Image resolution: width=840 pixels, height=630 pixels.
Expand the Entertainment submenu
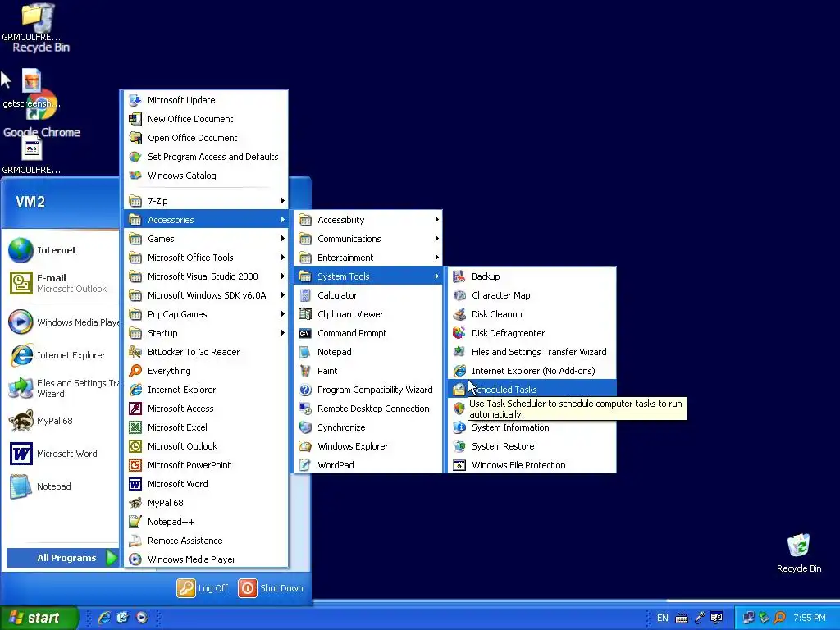368,257
